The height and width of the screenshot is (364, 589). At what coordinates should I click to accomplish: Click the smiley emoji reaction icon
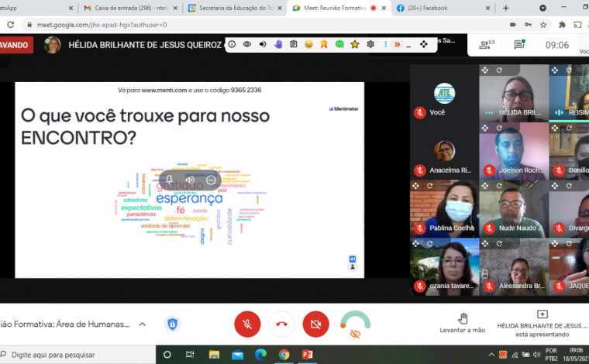coord(308,44)
